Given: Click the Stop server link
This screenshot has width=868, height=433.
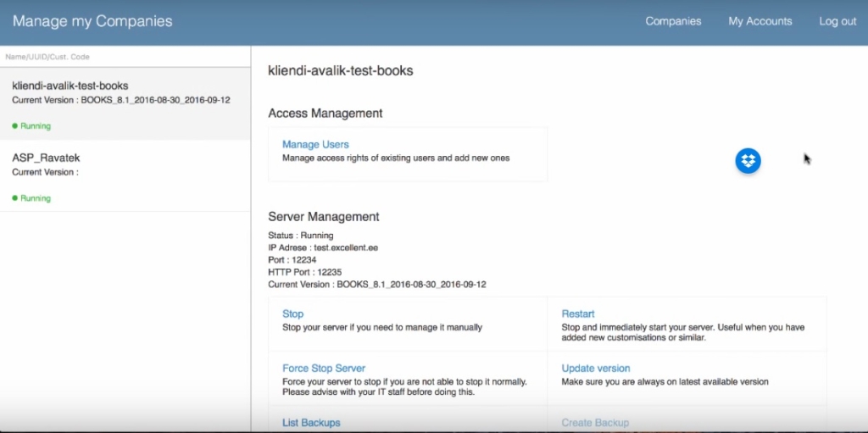Looking at the screenshot, I should coord(292,314).
